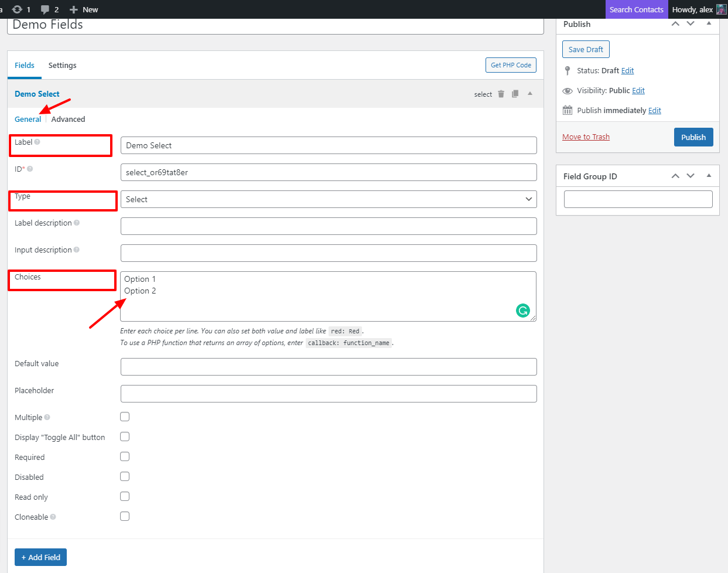
Task: Click the help icon beside Label description
Action: [77, 223]
